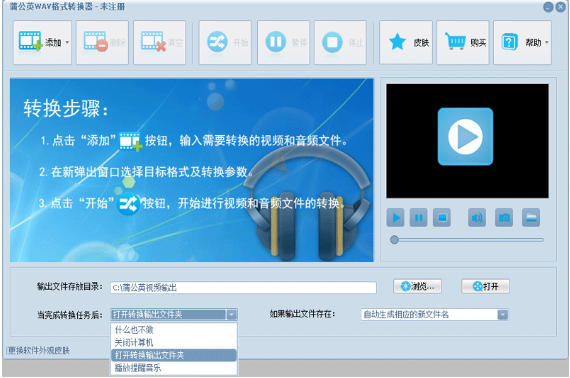Click the shuffle start icon in step 3
Viewport: 570px width, 378px height.
coord(128,204)
